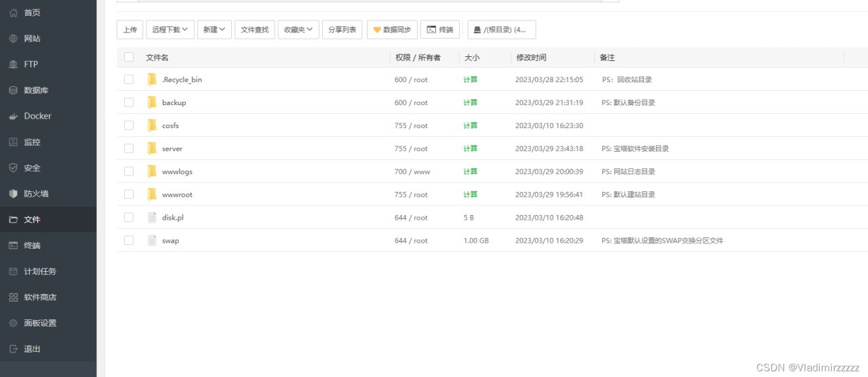
Task: Open the root directory disk selector
Action: (501, 30)
